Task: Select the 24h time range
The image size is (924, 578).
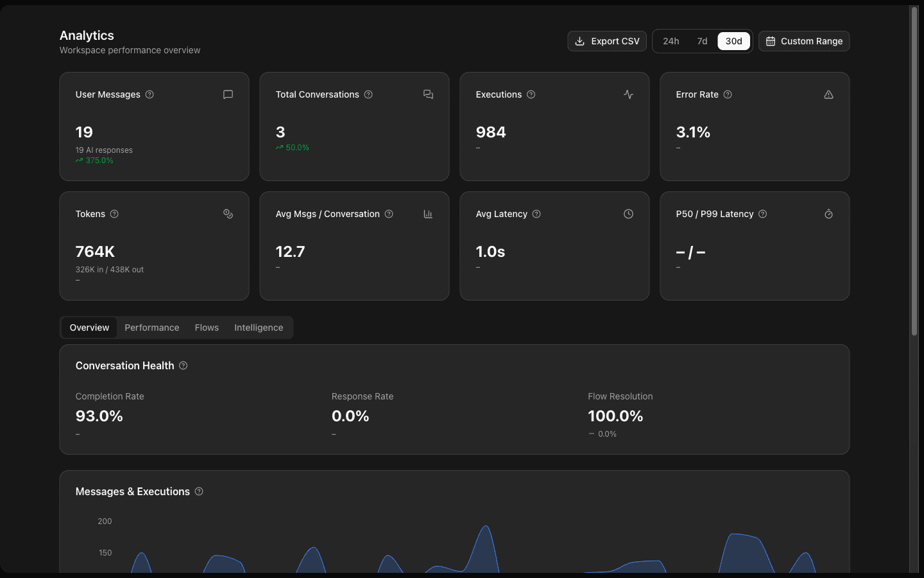Action: click(x=671, y=41)
